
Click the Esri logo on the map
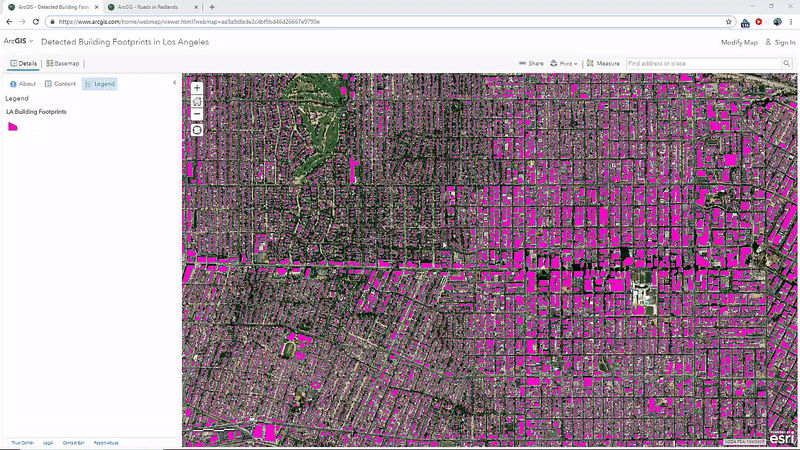click(782, 438)
